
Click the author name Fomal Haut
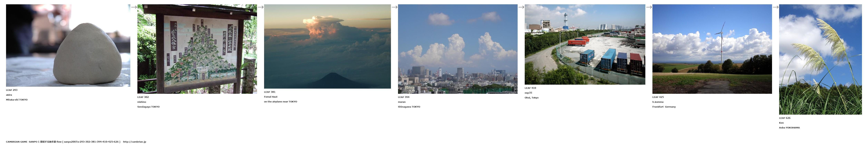point(271,97)
